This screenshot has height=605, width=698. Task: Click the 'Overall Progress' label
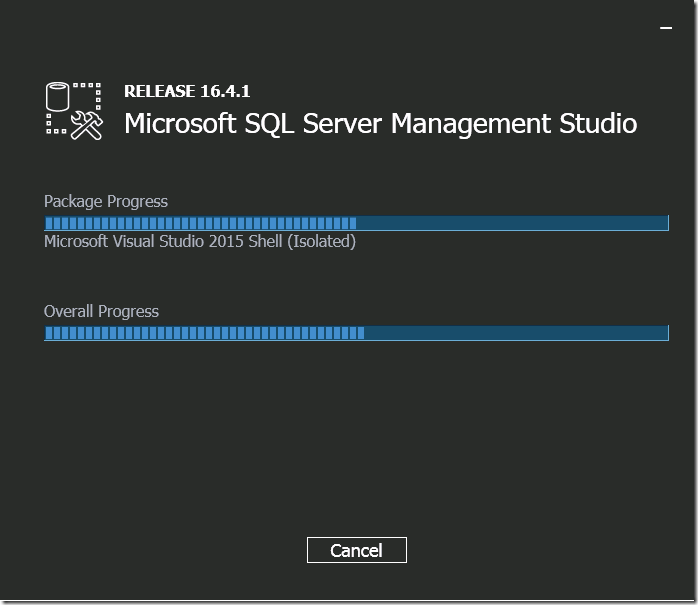pos(101,312)
